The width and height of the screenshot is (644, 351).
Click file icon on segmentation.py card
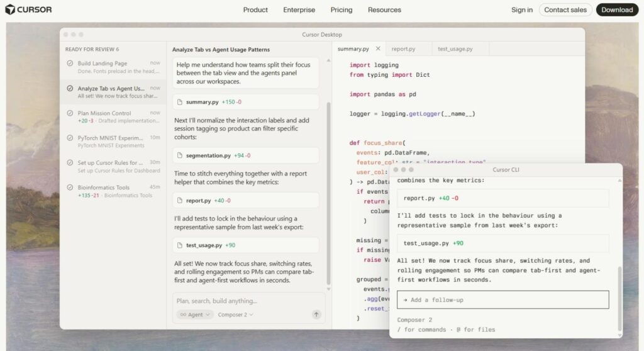coord(179,155)
